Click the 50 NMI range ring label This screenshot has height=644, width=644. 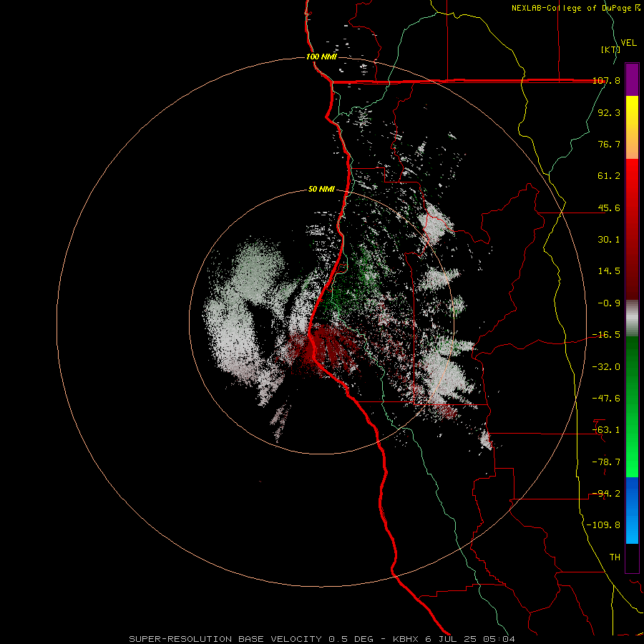[x=321, y=189]
